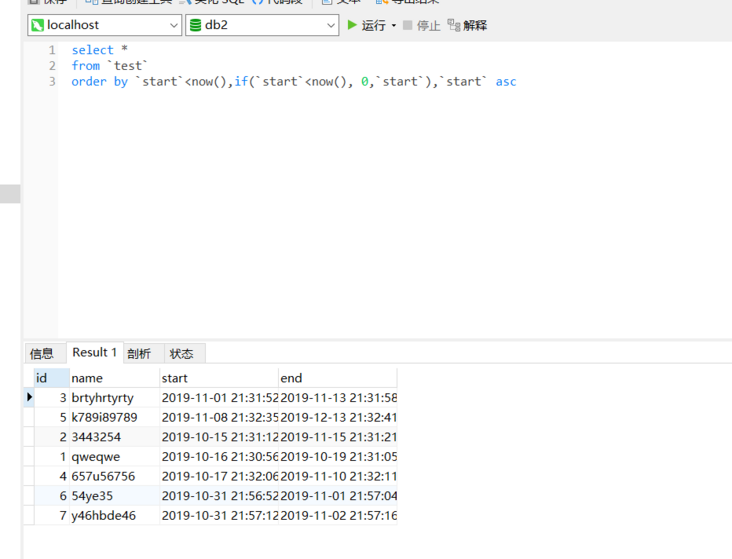Click start value 2019-10-15 21:31:12
Image resolution: width=732 pixels, height=559 pixels.
219,437
